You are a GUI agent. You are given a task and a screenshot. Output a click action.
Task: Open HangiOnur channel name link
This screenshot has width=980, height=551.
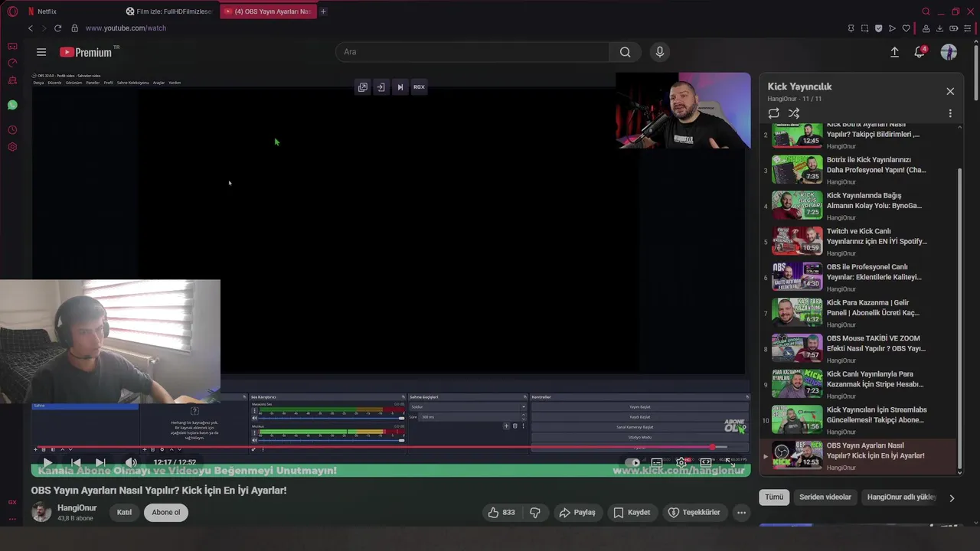[x=77, y=508]
